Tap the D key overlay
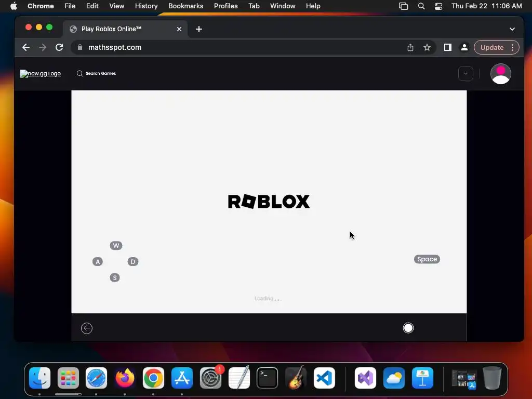Viewport: 532px width, 399px height. pyautogui.click(x=133, y=262)
